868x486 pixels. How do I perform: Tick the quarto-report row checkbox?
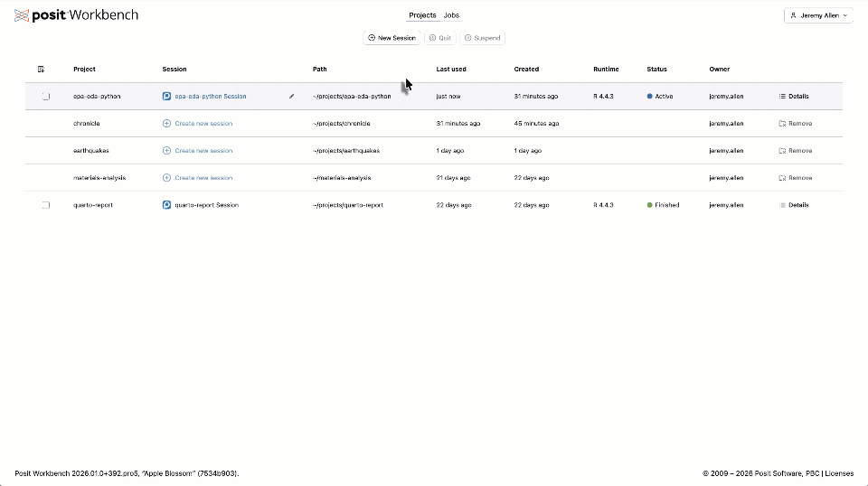[45, 205]
